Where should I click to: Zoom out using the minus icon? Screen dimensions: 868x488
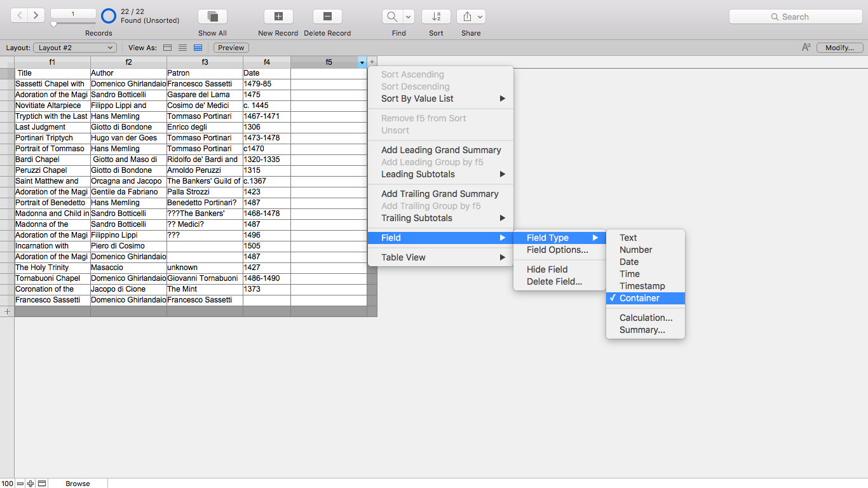click(x=20, y=484)
